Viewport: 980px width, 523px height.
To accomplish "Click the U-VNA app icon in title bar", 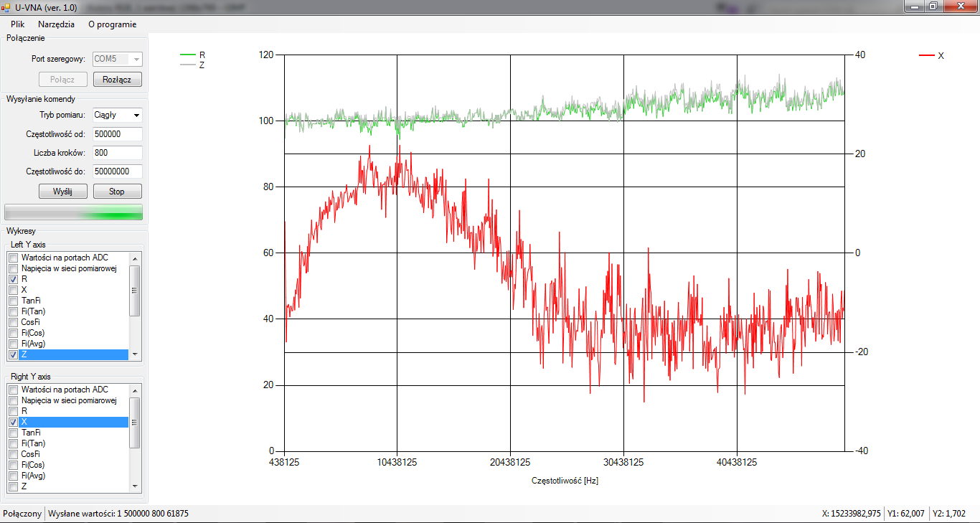I will 6,6.
